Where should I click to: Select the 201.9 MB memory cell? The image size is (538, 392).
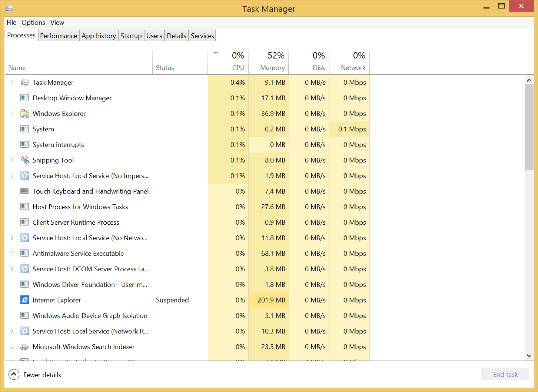click(269, 300)
